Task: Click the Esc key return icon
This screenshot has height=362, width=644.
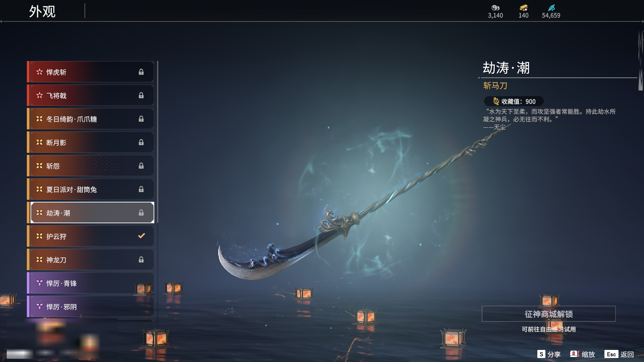Action: pos(611,354)
